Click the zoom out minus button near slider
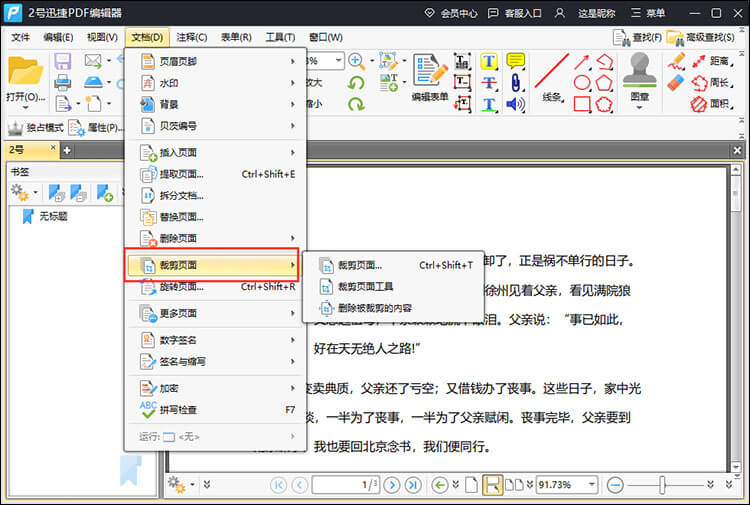The height and width of the screenshot is (505, 750). coord(615,485)
